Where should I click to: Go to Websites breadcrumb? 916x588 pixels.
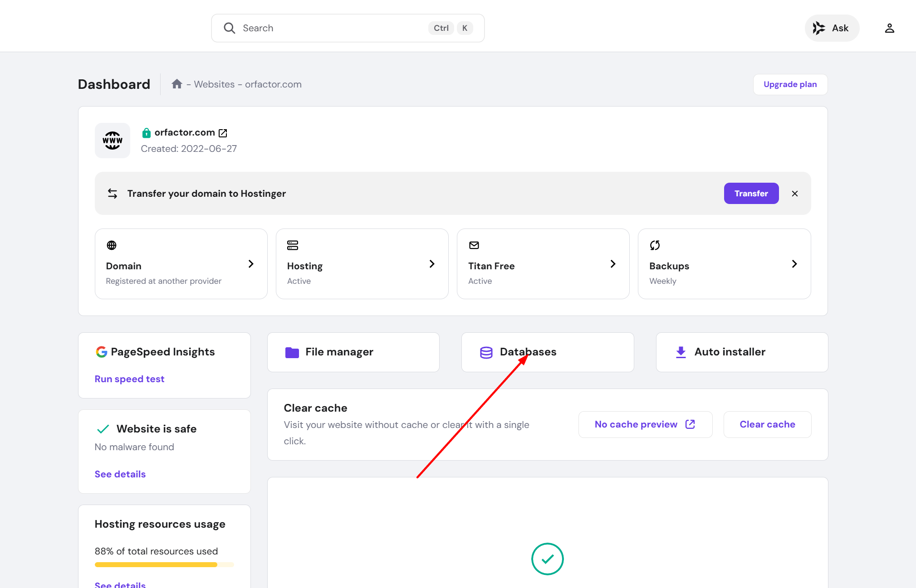(x=214, y=84)
